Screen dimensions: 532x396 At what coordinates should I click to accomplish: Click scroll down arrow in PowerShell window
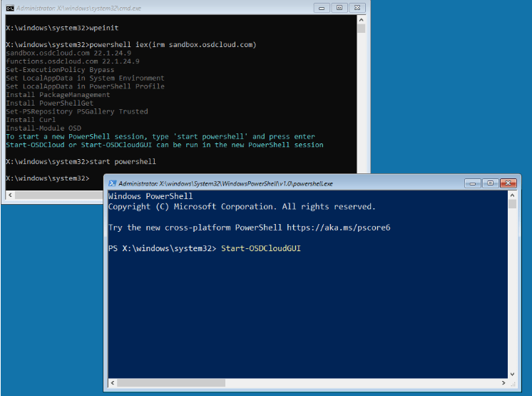coord(512,374)
